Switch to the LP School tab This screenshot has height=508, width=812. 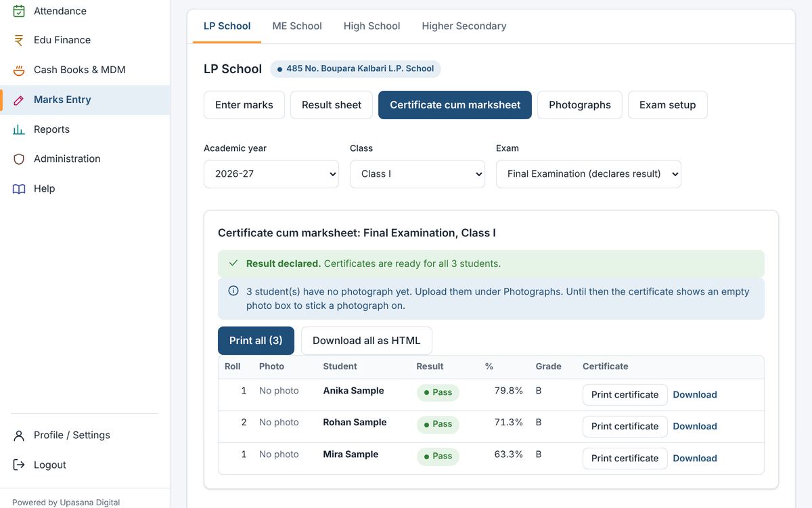tap(227, 26)
